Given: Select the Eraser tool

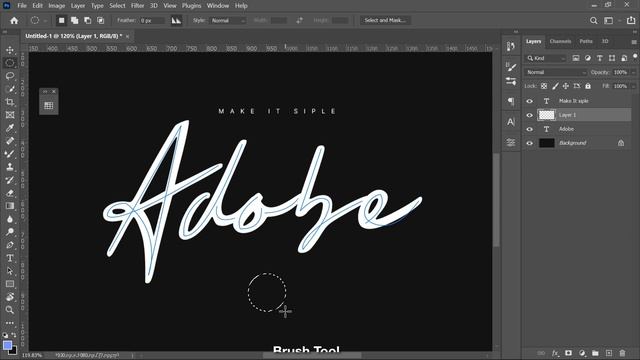Looking at the screenshot, I should click(x=10, y=193).
